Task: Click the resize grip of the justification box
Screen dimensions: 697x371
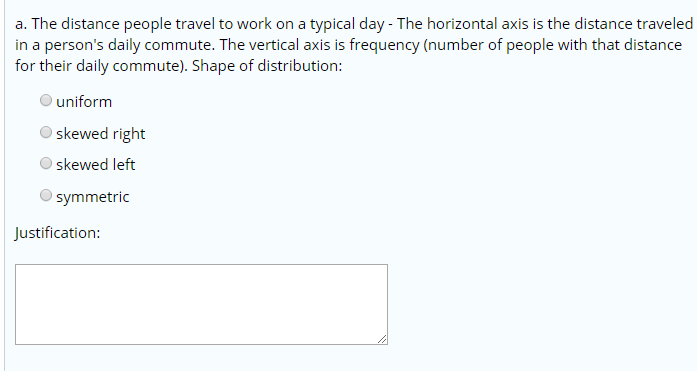Action: [x=382, y=339]
